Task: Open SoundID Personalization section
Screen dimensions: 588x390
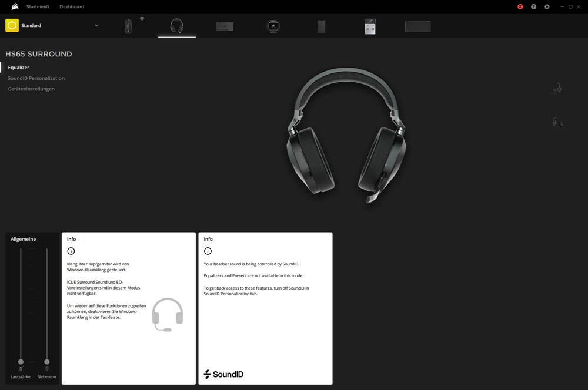Action: click(36, 78)
